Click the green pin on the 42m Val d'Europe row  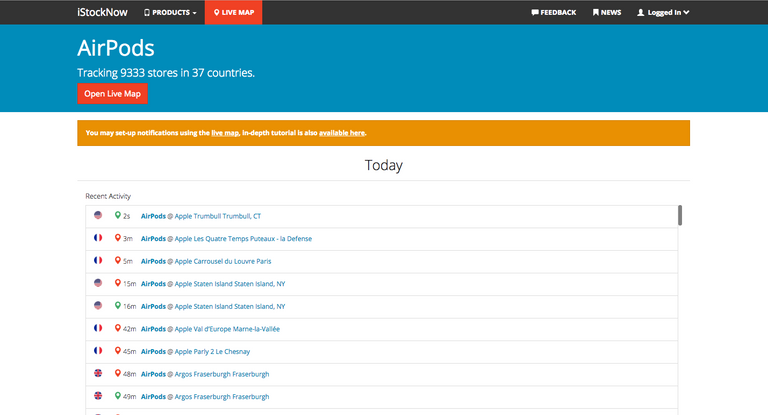(117, 328)
